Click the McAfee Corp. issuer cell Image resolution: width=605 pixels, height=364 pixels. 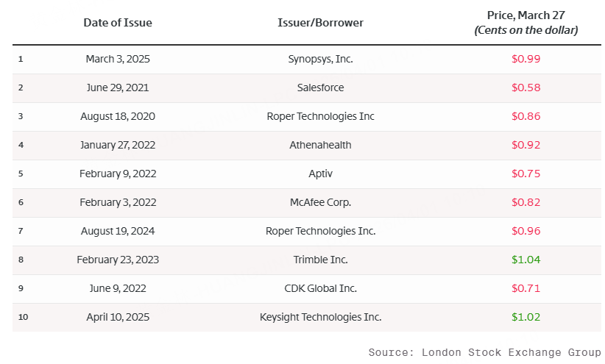coord(320,202)
